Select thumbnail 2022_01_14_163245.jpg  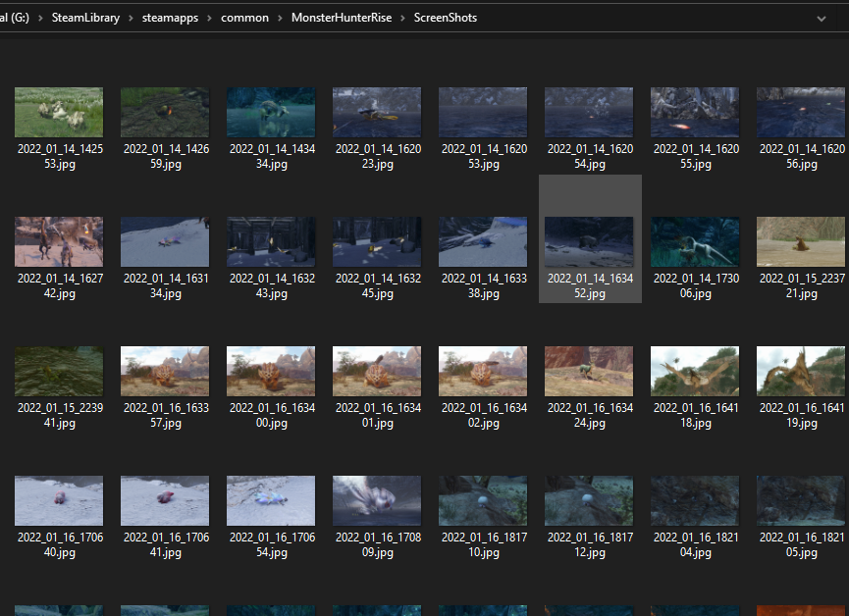pos(377,241)
